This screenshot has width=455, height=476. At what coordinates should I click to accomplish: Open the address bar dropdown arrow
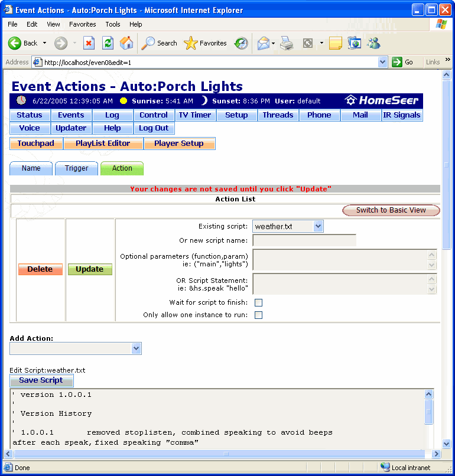[383, 62]
